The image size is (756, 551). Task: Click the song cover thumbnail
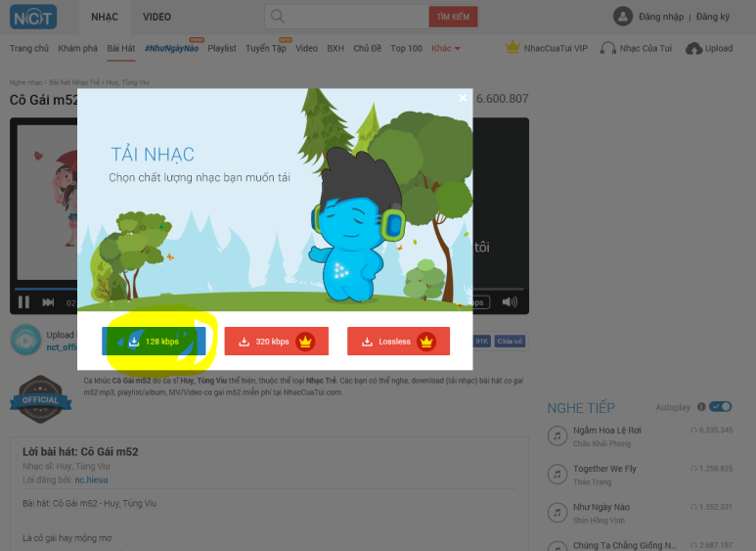[x=47, y=203]
